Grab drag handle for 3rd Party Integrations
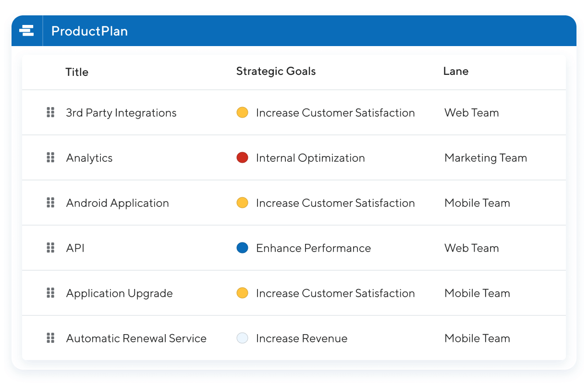 (x=50, y=112)
